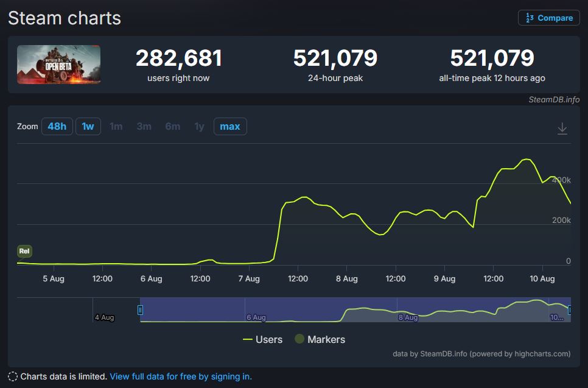This screenshot has height=388, width=588.
Task: Choose the 1m zoom option
Action: point(116,127)
